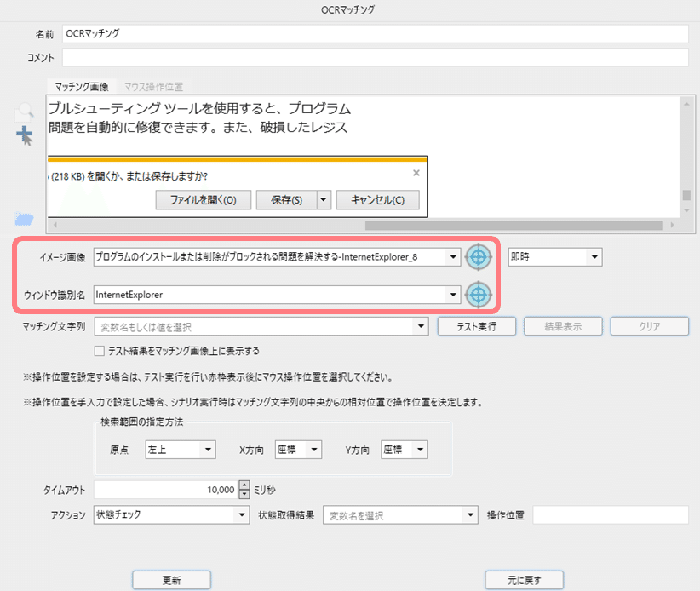
Task: Click the 結果表示 button
Action: 563,326
